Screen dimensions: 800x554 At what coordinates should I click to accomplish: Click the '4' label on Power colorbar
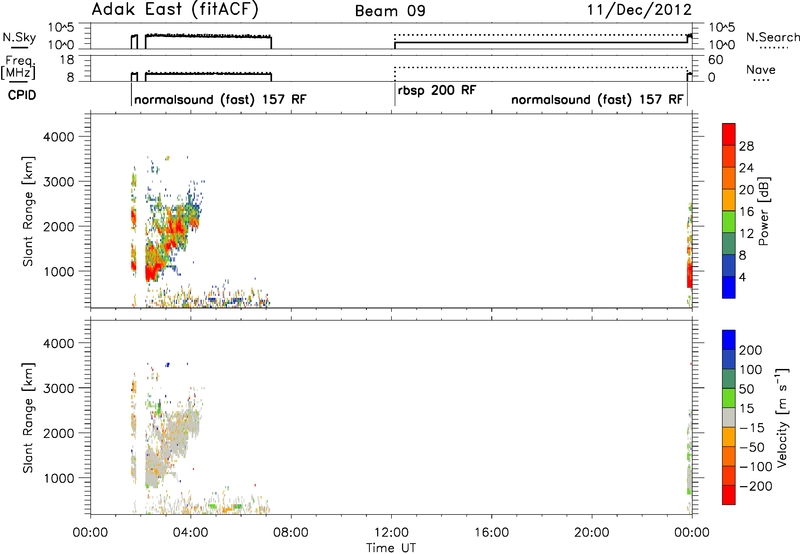point(743,277)
